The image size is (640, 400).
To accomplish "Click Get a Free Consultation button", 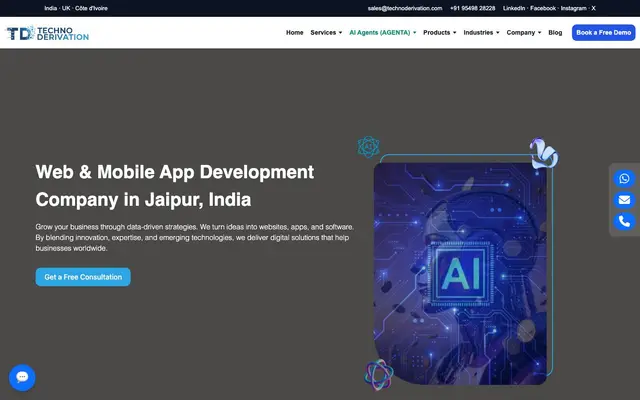I will (x=83, y=277).
